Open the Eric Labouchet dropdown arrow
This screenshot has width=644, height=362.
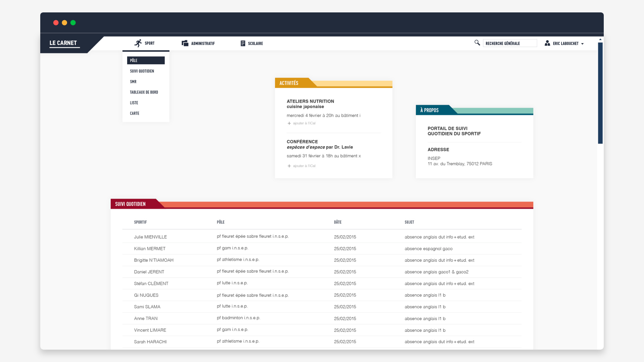coord(582,44)
